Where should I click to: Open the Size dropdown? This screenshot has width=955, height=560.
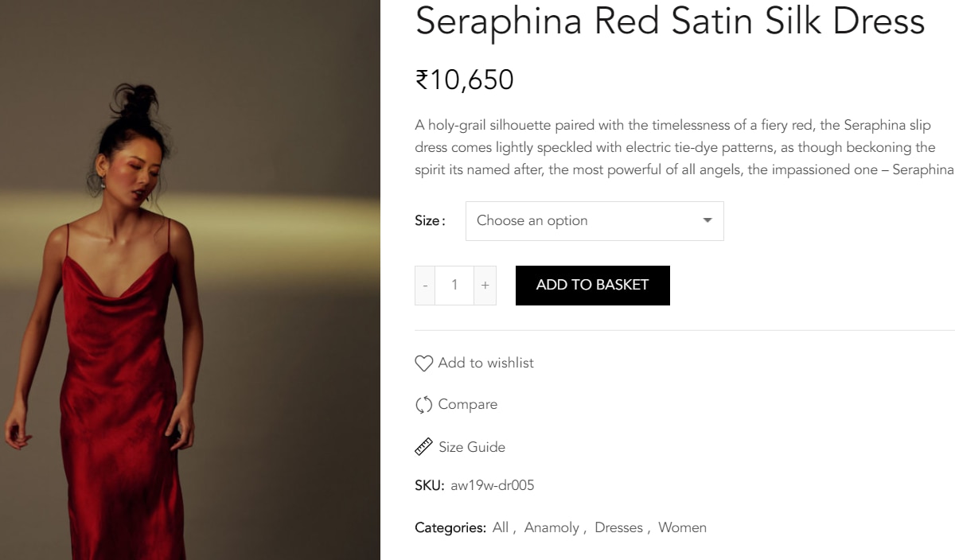pos(594,221)
